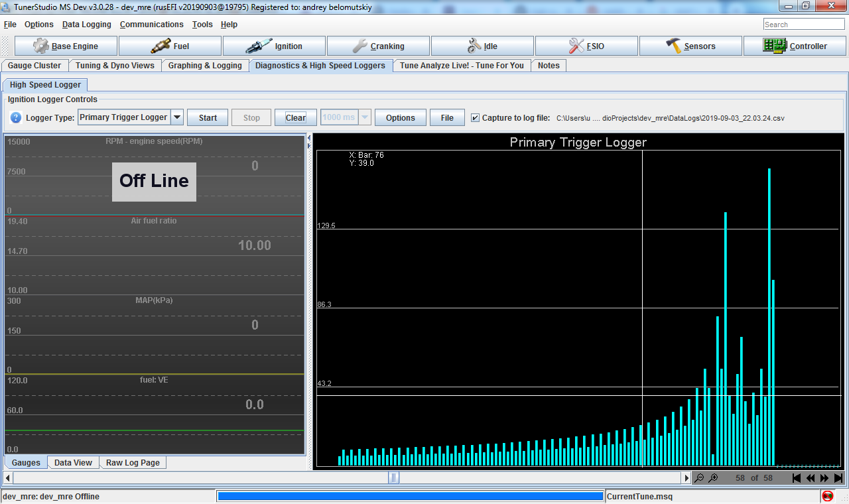The height and width of the screenshot is (504, 849).
Task: Jump to last logger page
Action: pyautogui.click(x=838, y=477)
